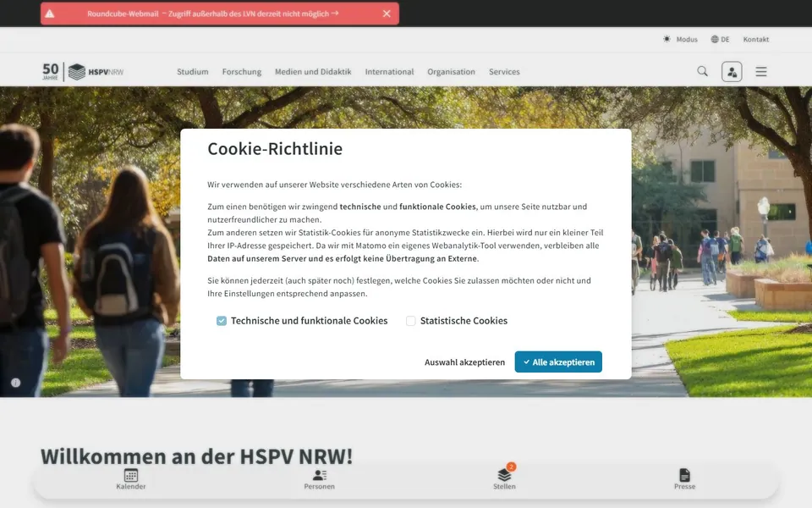The height and width of the screenshot is (508, 812).
Task: Open the Medien und Didaktik menu
Action: (313, 71)
